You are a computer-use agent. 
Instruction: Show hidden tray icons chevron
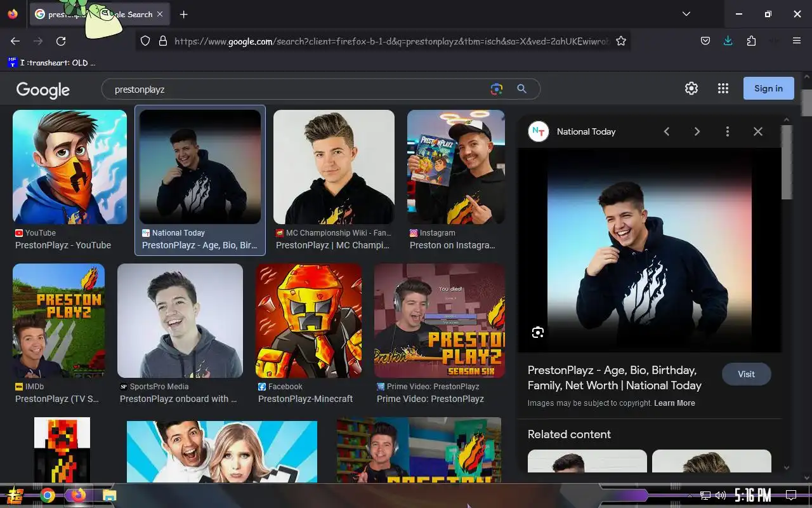click(x=690, y=495)
